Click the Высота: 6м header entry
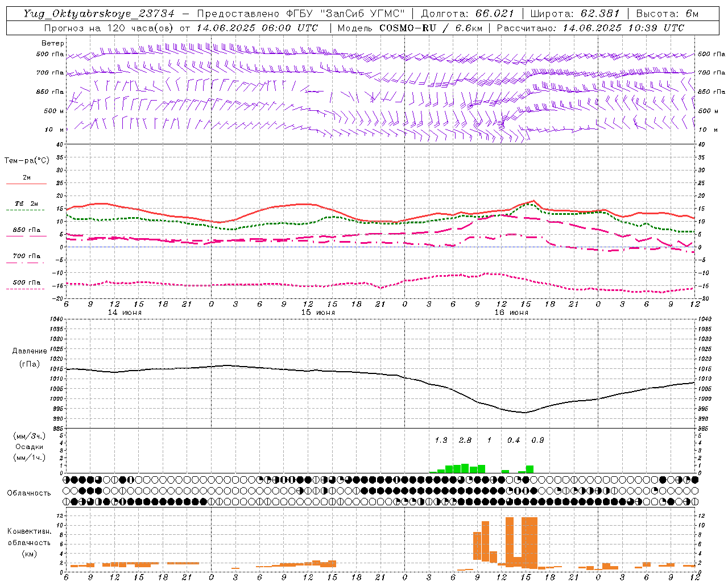 tap(667, 14)
